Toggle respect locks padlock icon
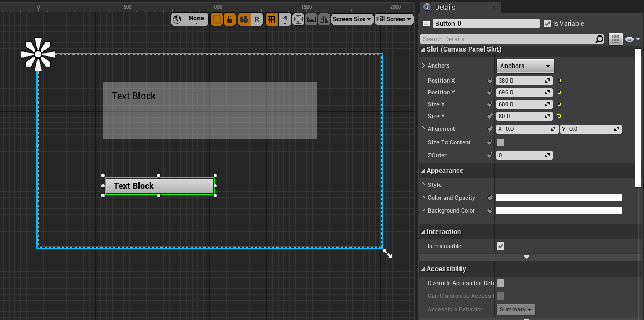 pyautogui.click(x=230, y=19)
